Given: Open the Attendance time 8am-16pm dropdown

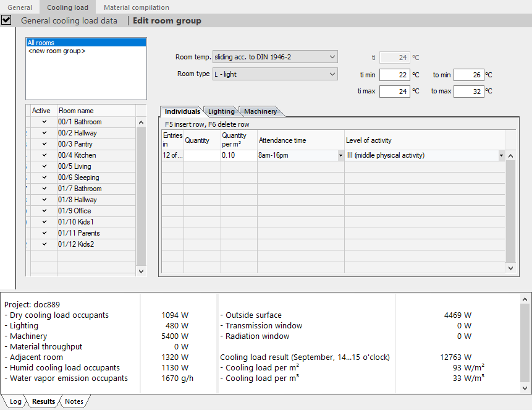Looking at the screenshot, I should tap(340, 156).
